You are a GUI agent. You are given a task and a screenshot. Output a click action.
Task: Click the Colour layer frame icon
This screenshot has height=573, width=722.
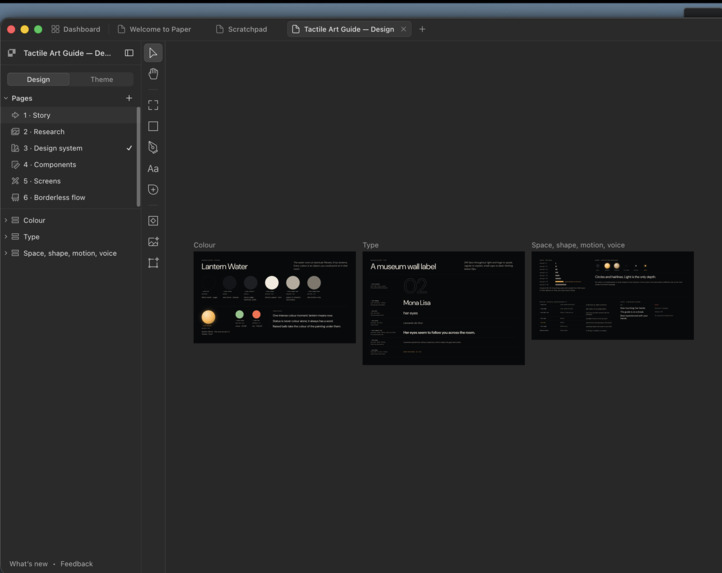(x=15, y=220)
